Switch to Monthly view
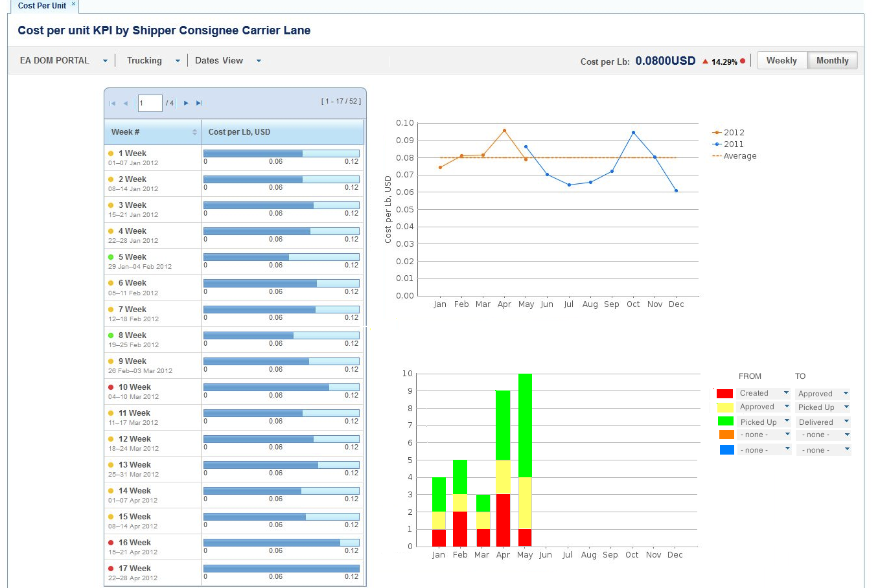Image resolution: width=880 pixels, height=588 pixels. [x=833, y=61]
